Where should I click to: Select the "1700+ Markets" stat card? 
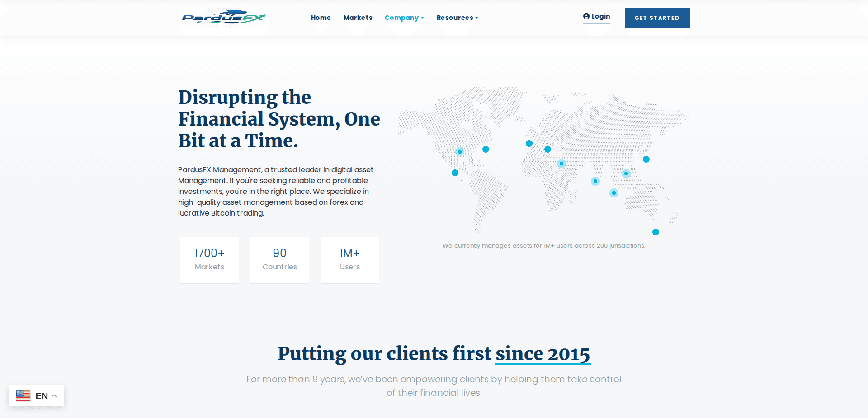pos(209,260)
